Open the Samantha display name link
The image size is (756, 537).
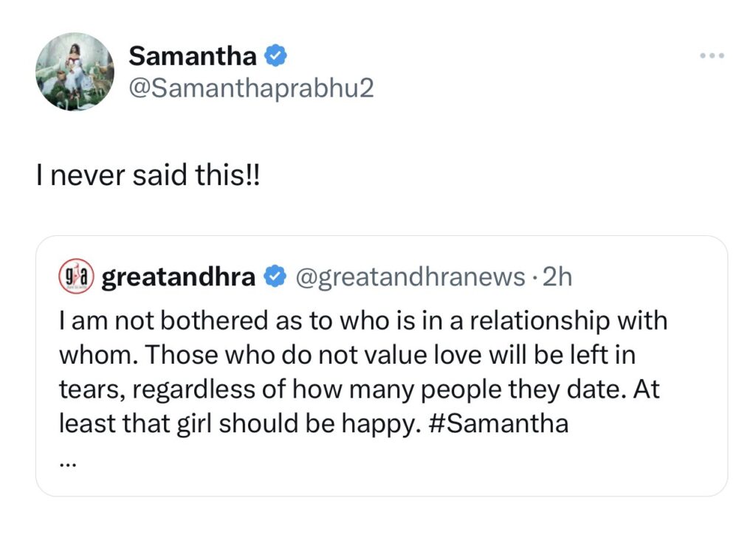coord(193,55)
